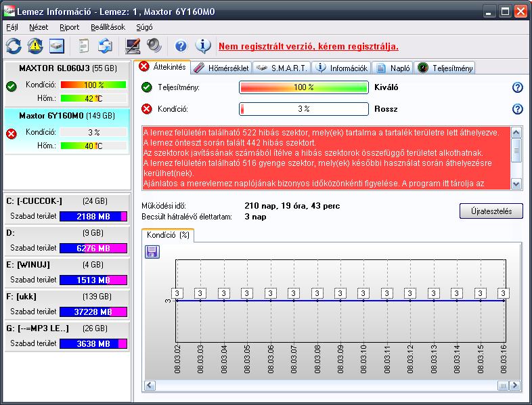This screenshot has height=405, width=532.
Task: Switch to the Áttekintés tab
Action: click(162, 67)
